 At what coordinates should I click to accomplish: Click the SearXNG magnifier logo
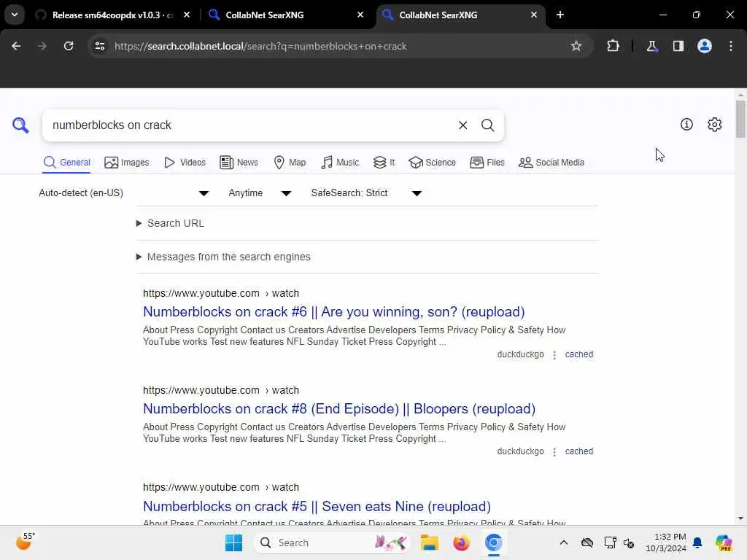(20, 125)
